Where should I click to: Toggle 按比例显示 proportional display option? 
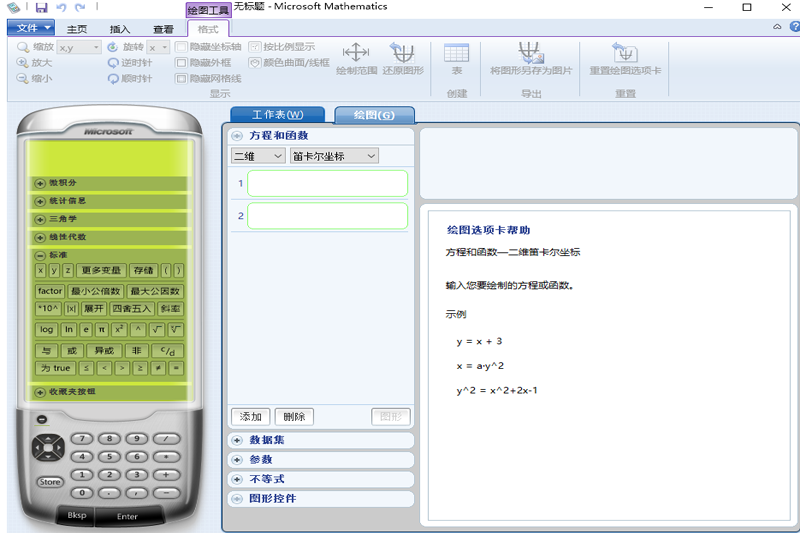point(255,47)
